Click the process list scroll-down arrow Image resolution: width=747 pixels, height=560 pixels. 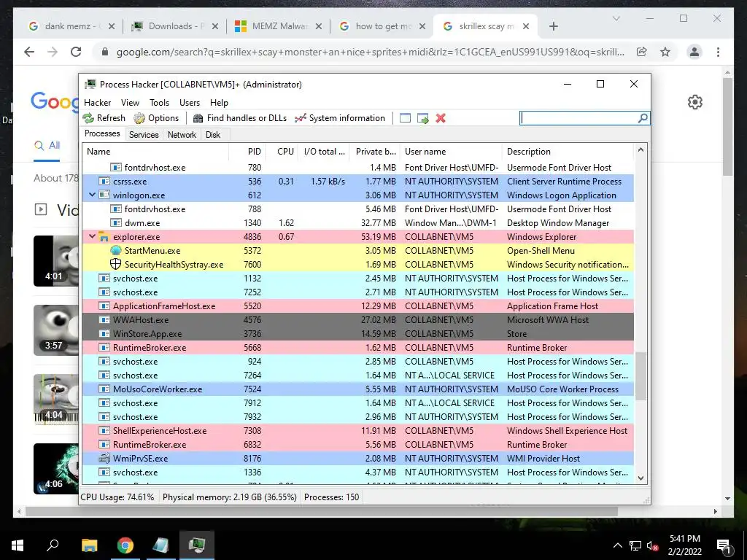pyautogui.click(x=640, y=478)
